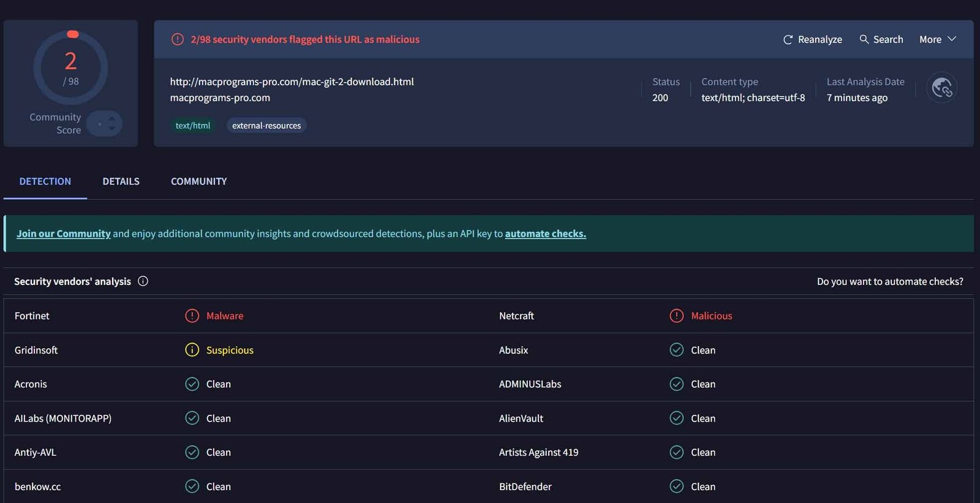Expand the More dropdown menu

point(937,39)
